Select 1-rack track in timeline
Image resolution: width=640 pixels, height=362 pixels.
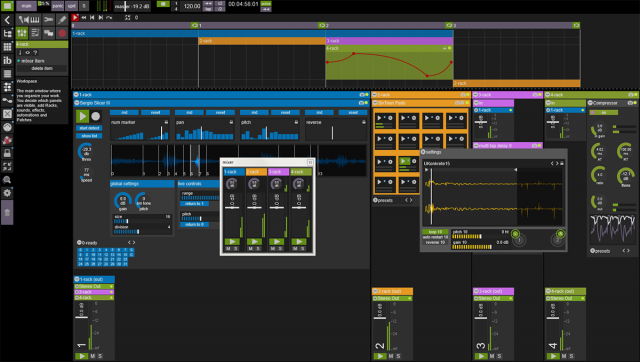[262, 33]
